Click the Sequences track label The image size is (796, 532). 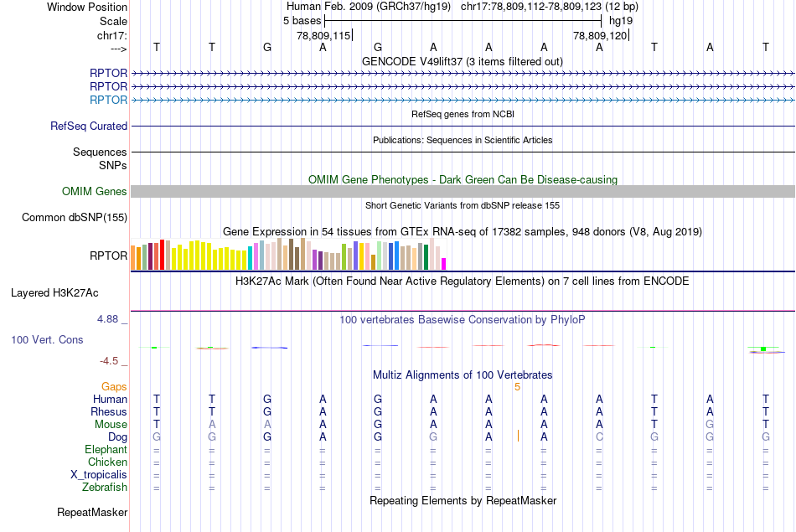[100, 152]
